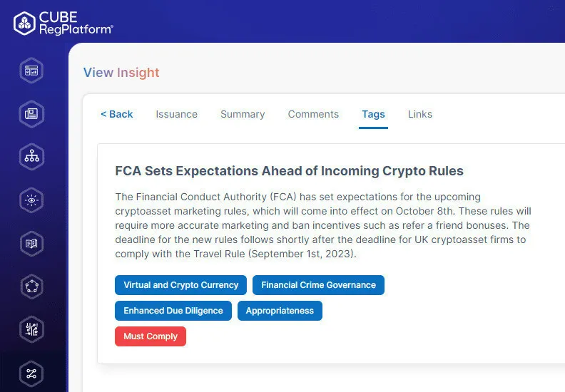Click the circular nodes sidebar icon
565x392 pixels.
(x=31, y=287)
